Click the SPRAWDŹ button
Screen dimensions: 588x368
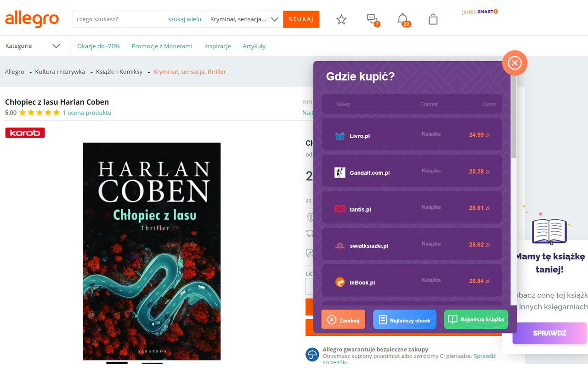pyautogui.click(x=549, y=333)
